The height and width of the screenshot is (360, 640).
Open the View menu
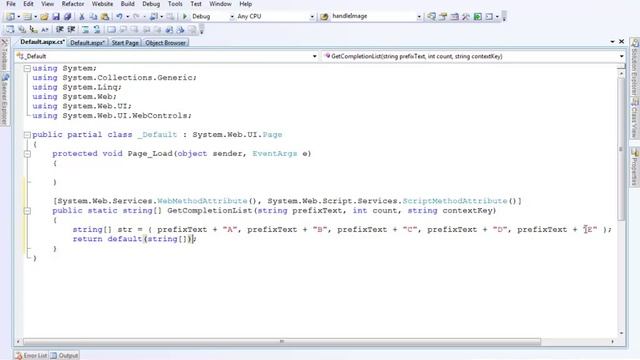pos(47,4)
